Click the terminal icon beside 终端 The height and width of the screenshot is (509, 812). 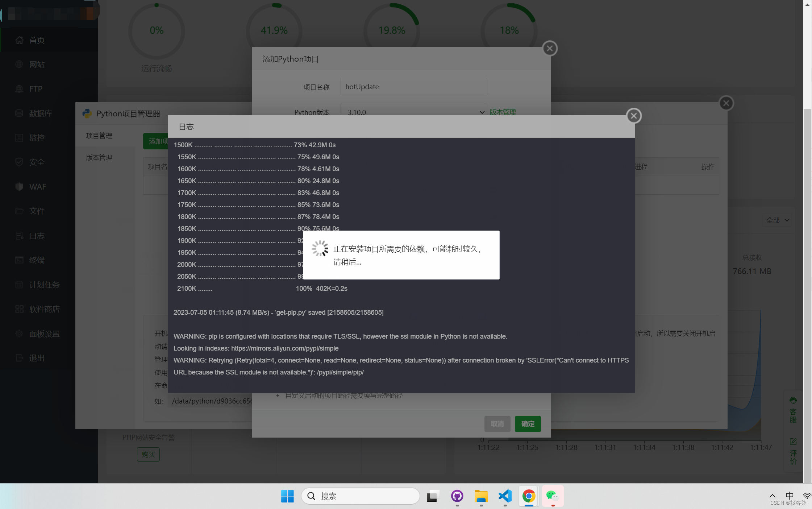[20, 260]
